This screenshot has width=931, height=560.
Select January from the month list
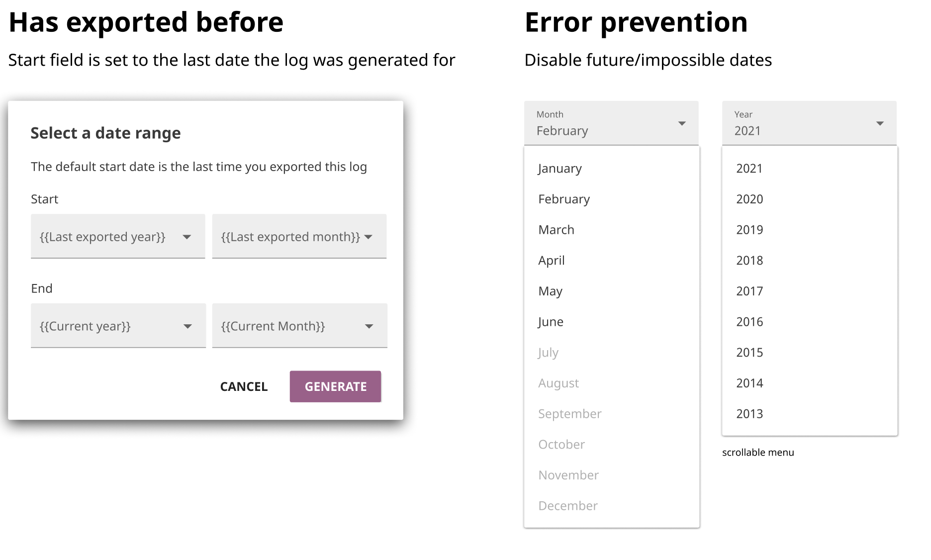(559, 169)
